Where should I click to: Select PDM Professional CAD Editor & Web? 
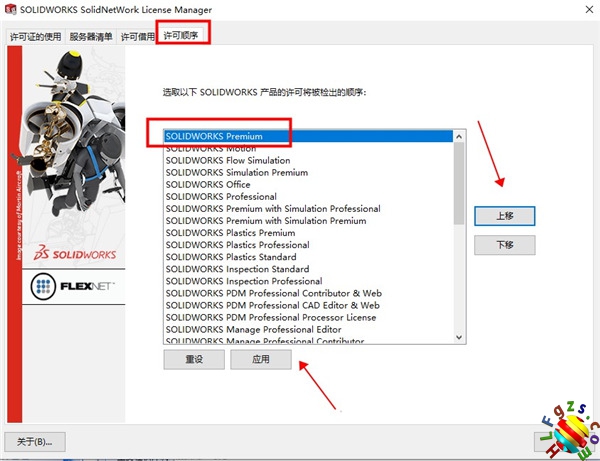coord(309,305)
